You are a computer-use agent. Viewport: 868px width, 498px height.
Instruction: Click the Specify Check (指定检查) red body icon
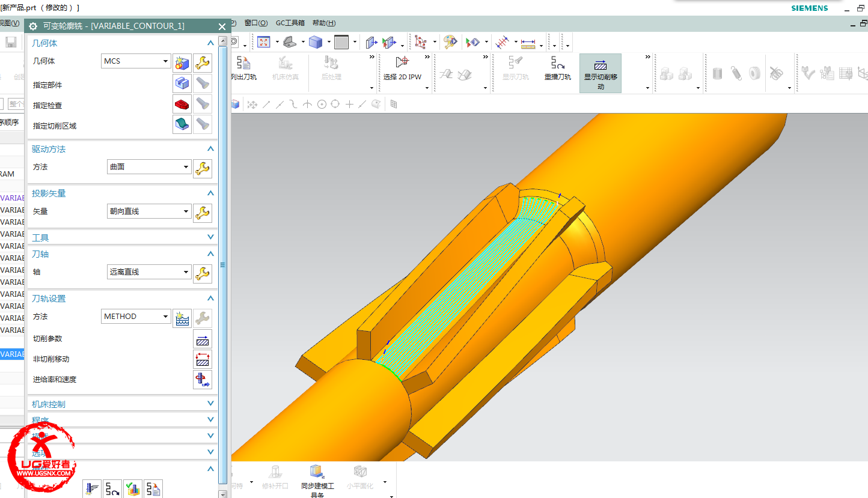click(182, 104)
